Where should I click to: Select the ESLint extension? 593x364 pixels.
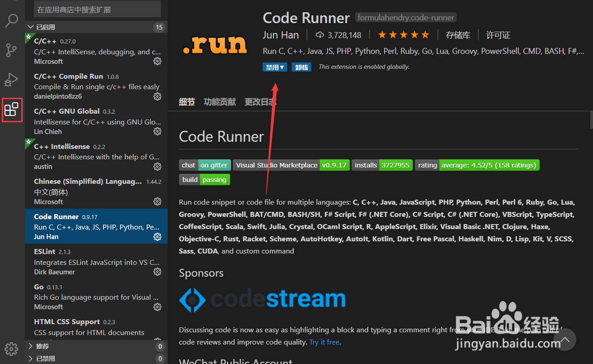[x=96, y=261]
